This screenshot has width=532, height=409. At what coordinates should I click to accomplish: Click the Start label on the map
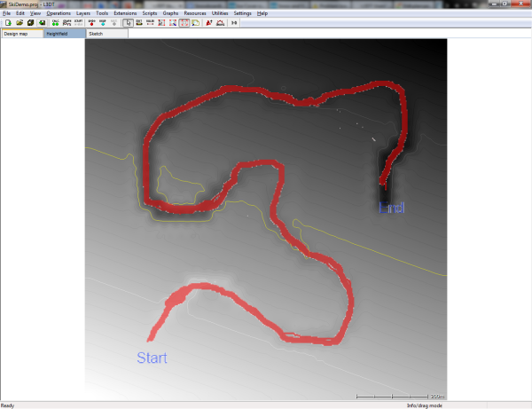coord(151,358)
